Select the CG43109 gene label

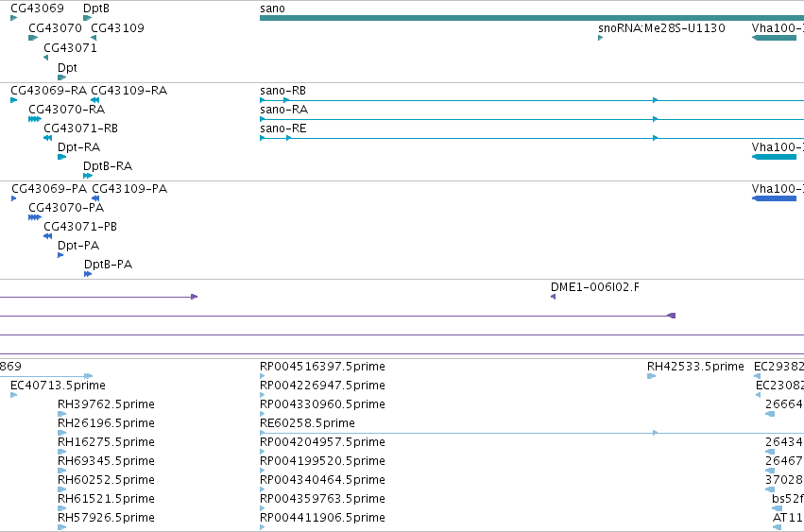tap(117, 27)
